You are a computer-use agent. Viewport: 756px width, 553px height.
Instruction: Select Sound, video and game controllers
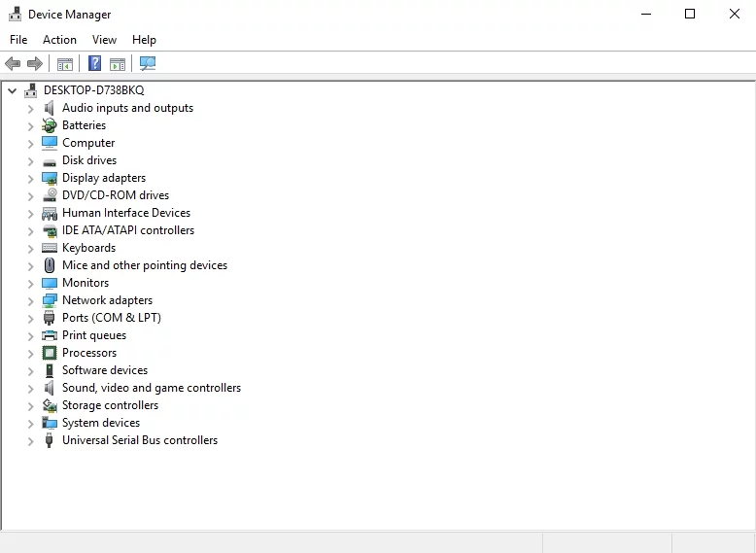click(x=152, y=388)
